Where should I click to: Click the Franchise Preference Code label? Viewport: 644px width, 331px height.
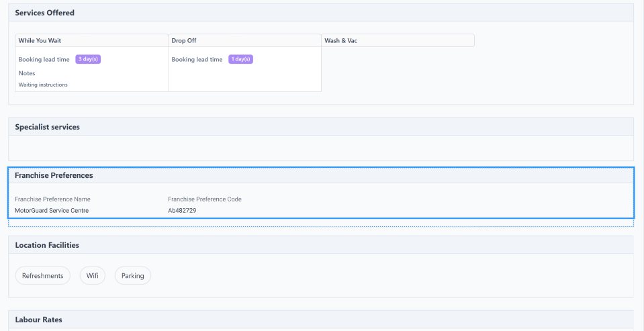pyautogui.click(x=205, y=199)
